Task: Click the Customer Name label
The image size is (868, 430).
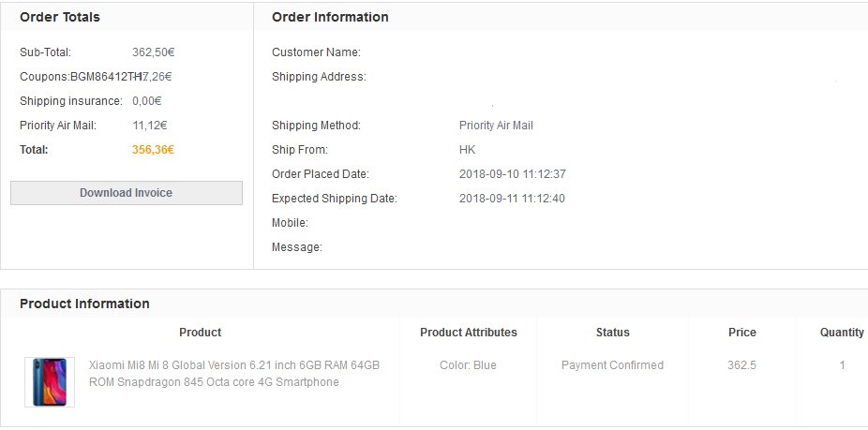Action: pos(316,52)
